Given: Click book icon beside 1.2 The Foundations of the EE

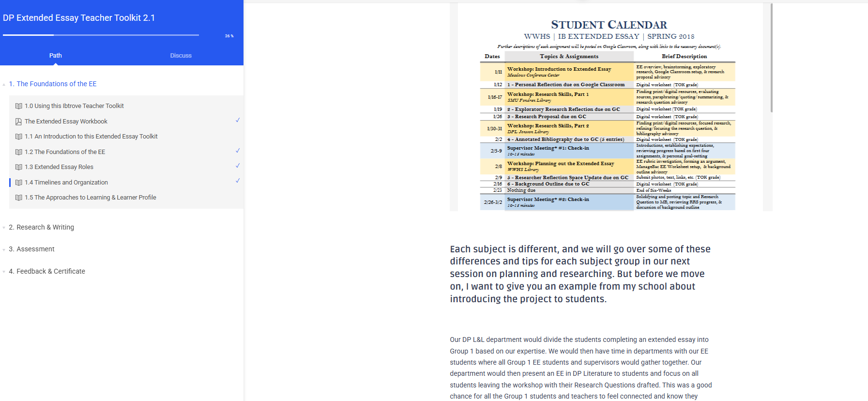Looking at the screenshot, I should pos(18,152).
